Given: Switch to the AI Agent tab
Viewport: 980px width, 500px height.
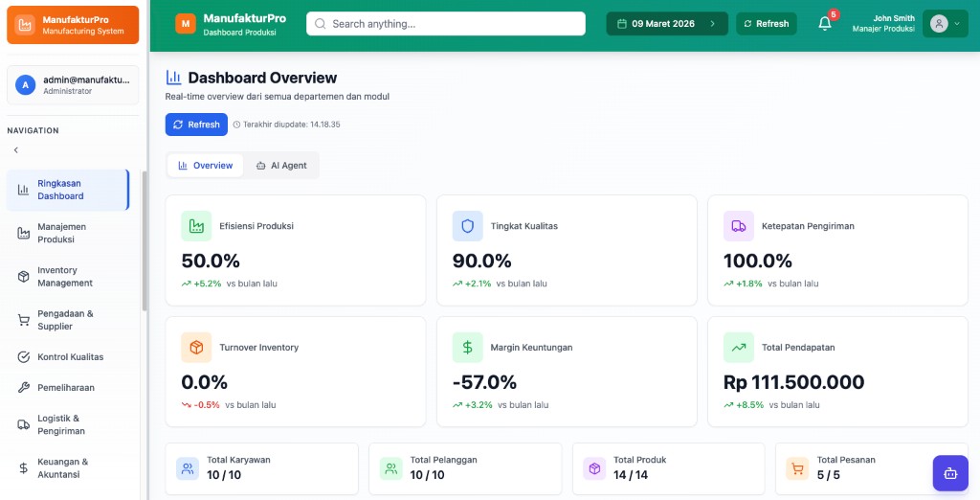Looking at the screenshot, I should click(281, 165).
